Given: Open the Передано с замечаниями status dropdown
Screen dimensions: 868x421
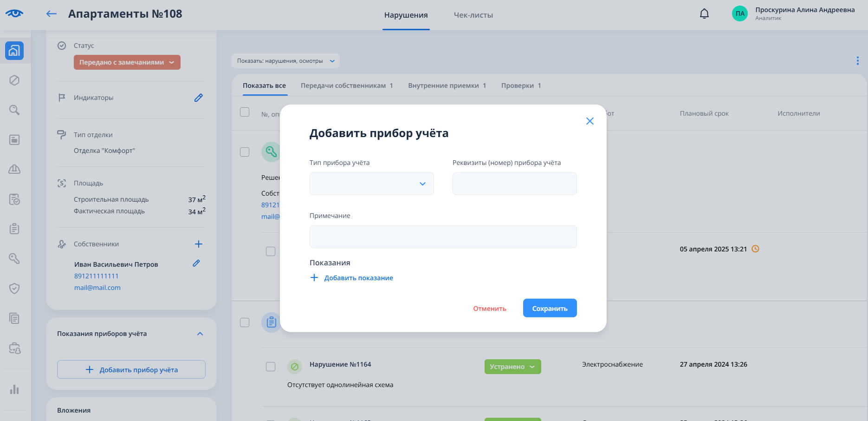Looking at the screenshot, I should [127, 62].
